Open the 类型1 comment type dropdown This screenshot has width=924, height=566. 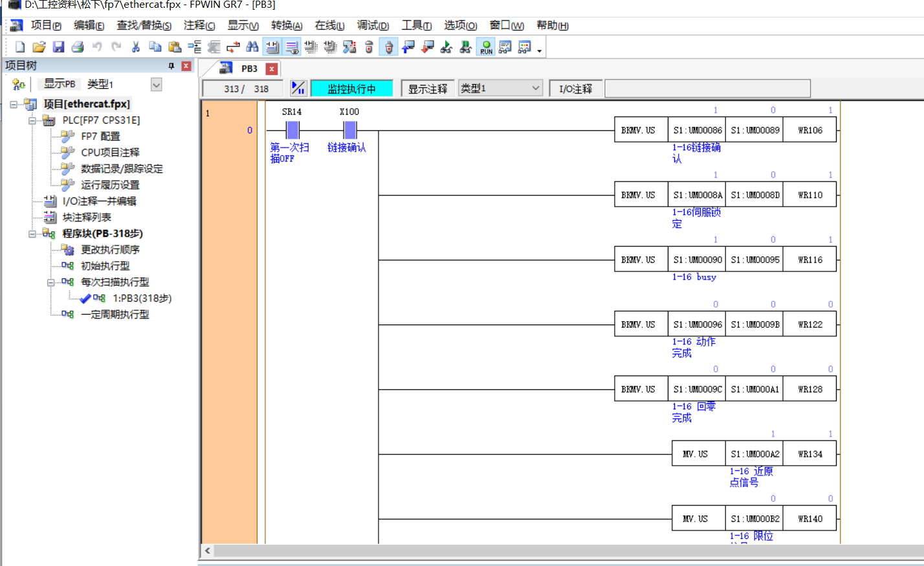tap(500, 88)
